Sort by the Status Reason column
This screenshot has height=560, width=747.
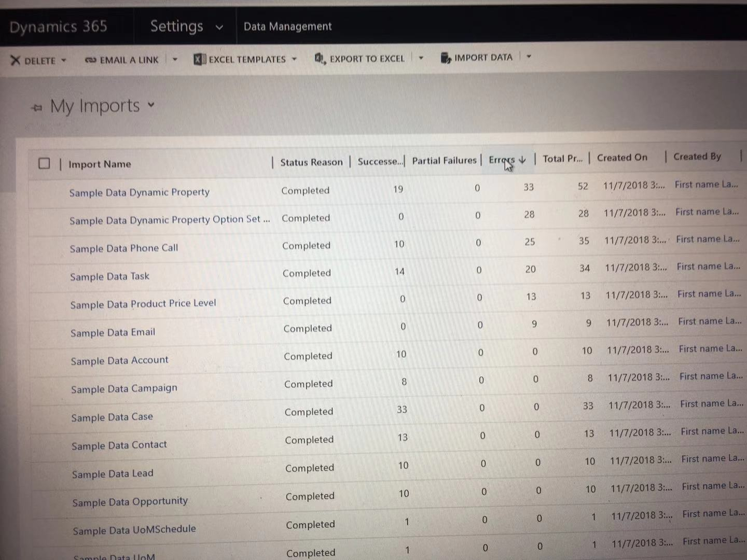pyautogui.click(x=311, y=162)
